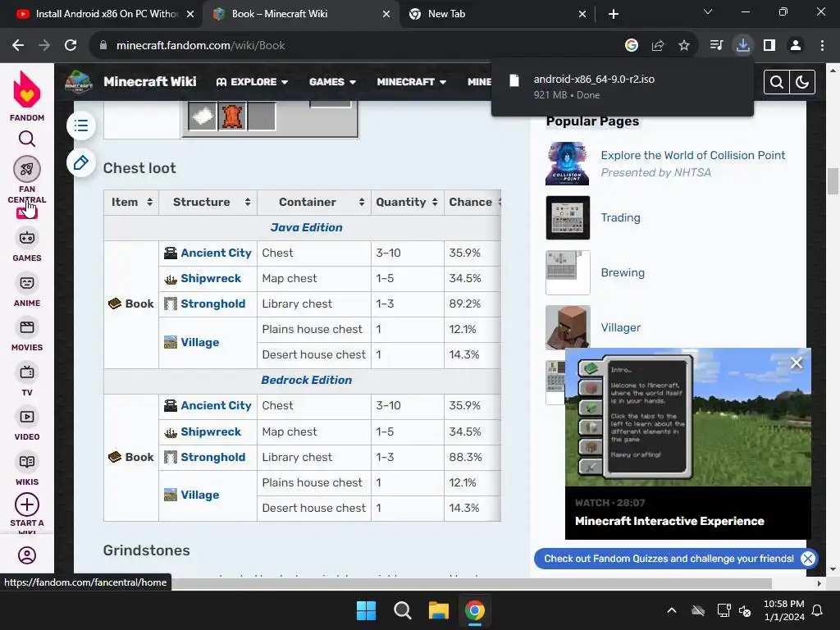Open the Fandom sidebar search magnifier

pos(27,139)
